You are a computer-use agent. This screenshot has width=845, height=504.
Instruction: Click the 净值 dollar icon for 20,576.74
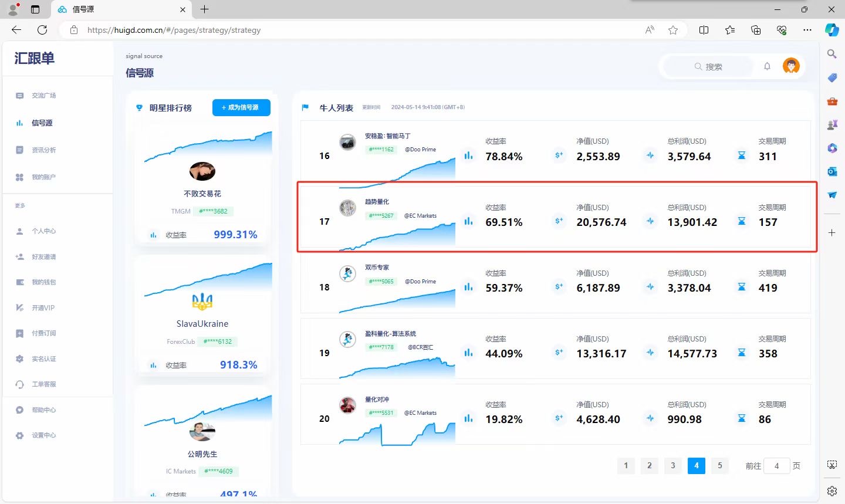[x=559, y=222]
